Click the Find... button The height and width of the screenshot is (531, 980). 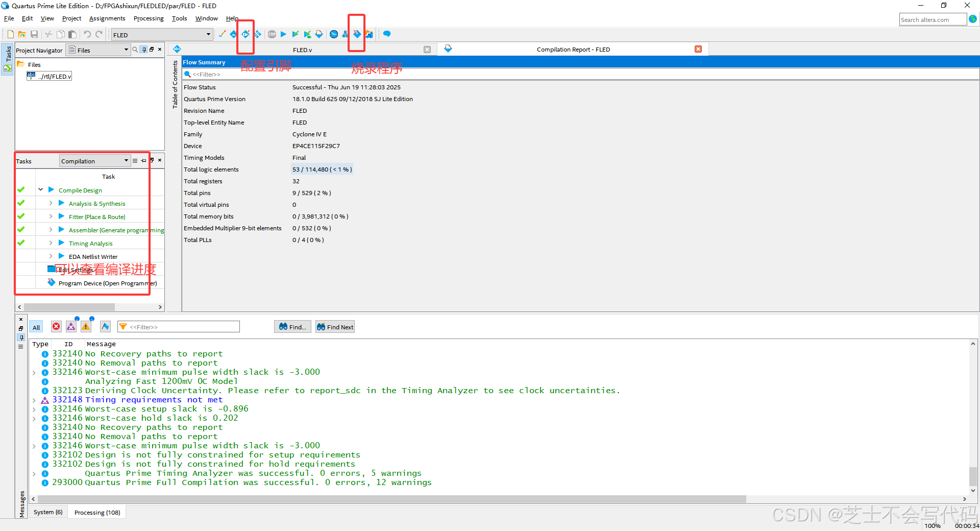pos(292,327)
